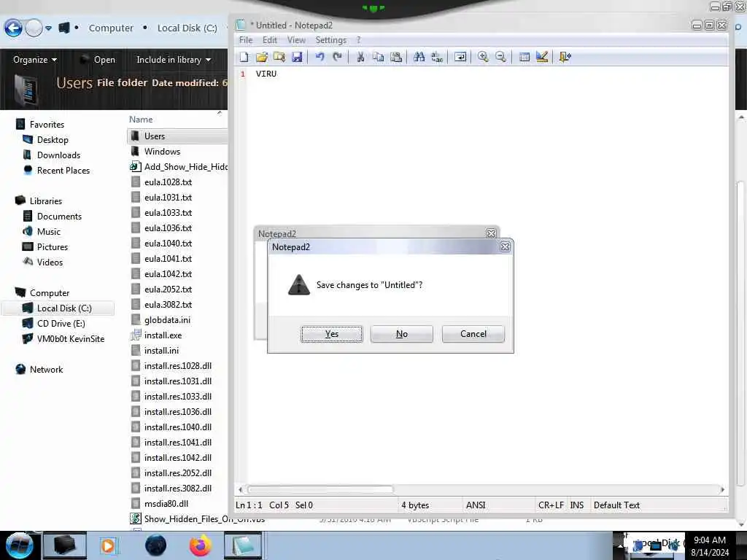Open the Organize dropdown in Explorer
This screenshot has height=560, width=747.
tap(35, 60)
